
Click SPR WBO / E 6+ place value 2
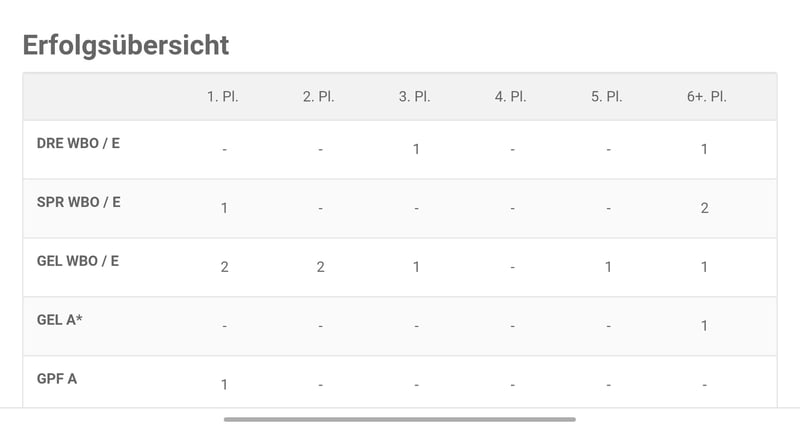click(705, 208)
